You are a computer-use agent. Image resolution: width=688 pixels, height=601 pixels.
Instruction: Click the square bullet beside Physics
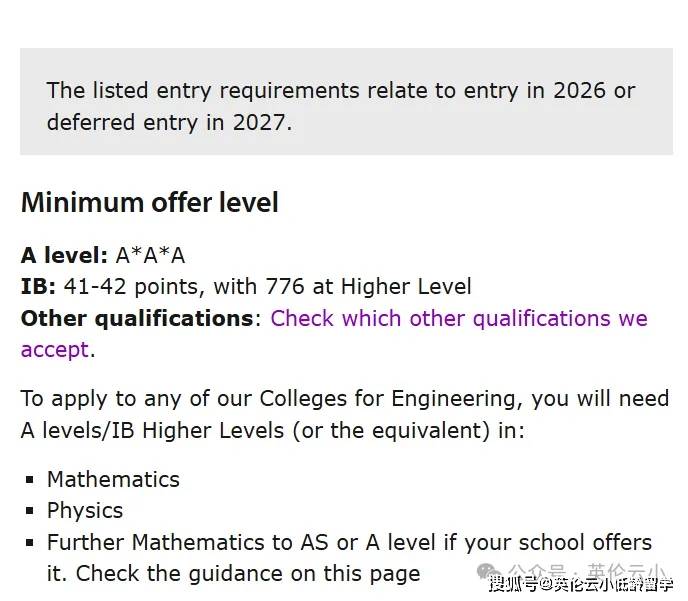(31, 511)
